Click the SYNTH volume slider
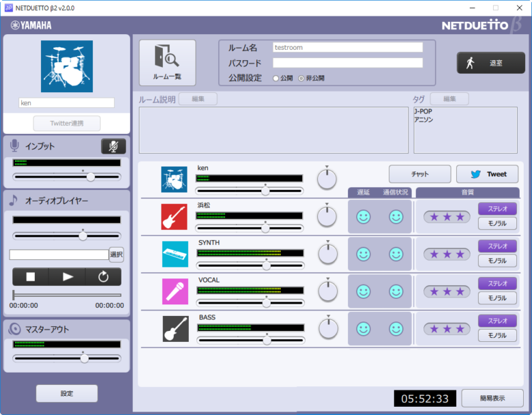The width and height of the screenshot is (532, 415). pyautogui.click(x=250, y=266)
